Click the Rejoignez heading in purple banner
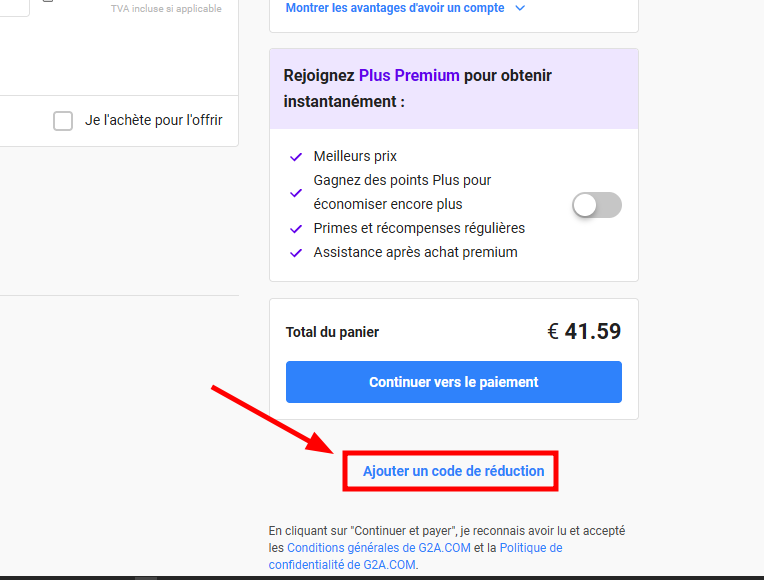The width and height of the screenshot is (764, 580). tap(319, 75)
